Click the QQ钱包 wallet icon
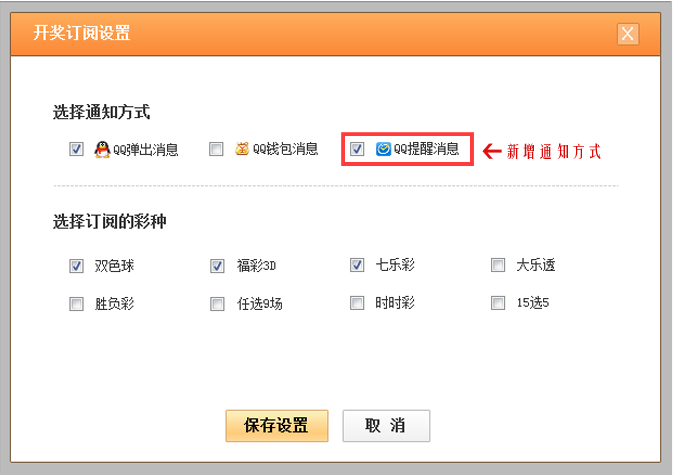This screenshot has height=475, width=673. (242, 148)
